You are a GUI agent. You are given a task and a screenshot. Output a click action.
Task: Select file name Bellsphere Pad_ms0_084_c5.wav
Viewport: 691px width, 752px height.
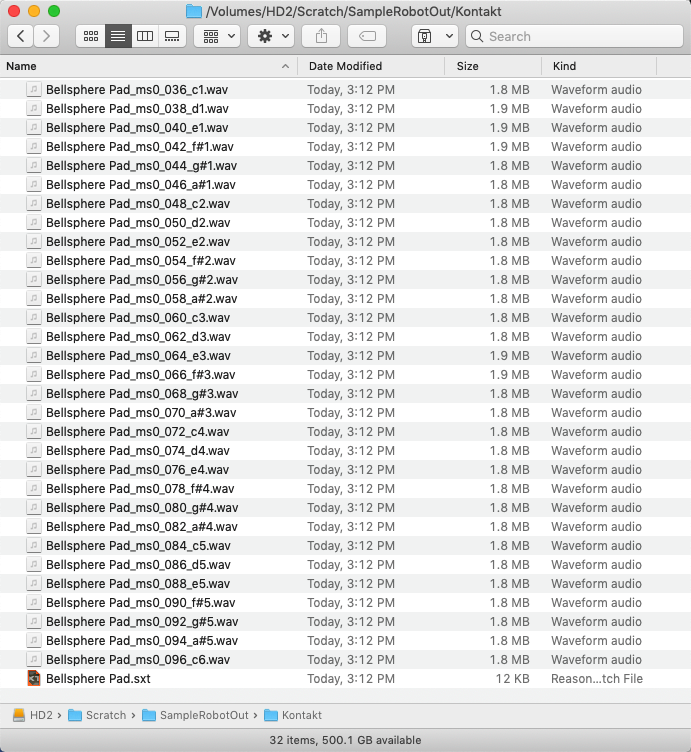tap(138, 546)
